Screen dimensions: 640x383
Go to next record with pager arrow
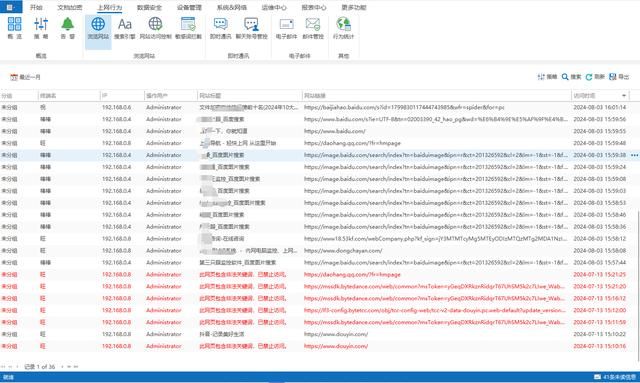coord(62,367)
